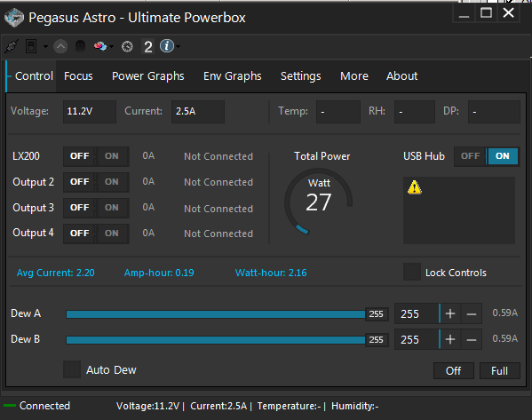Set Output 3 to OFF
This screenshot has width=532, height=420.
click(x=79, y=208)
